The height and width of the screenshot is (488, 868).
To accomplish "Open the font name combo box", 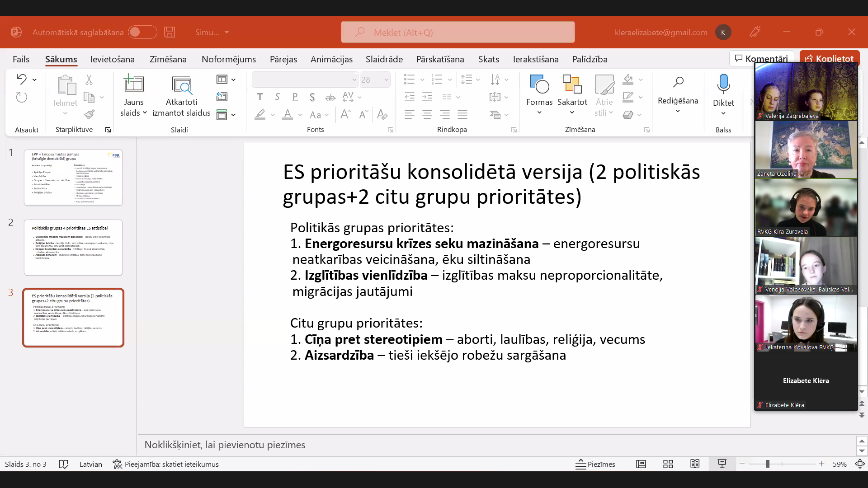I will [305, 80].
